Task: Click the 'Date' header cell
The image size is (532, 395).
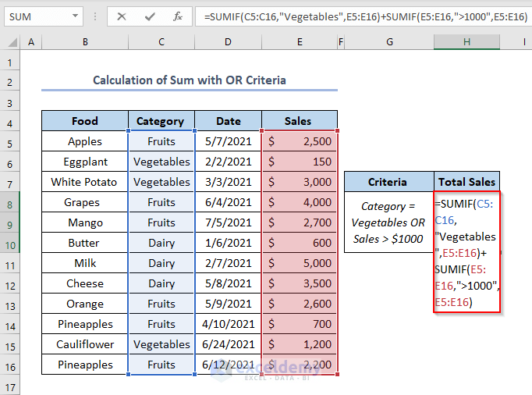Action: click(x=229, y=121)
